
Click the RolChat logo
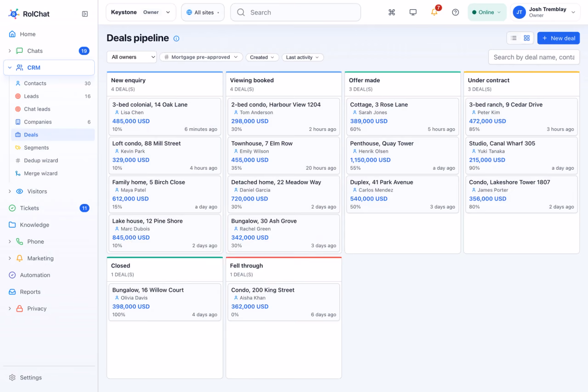coord(29,14)
